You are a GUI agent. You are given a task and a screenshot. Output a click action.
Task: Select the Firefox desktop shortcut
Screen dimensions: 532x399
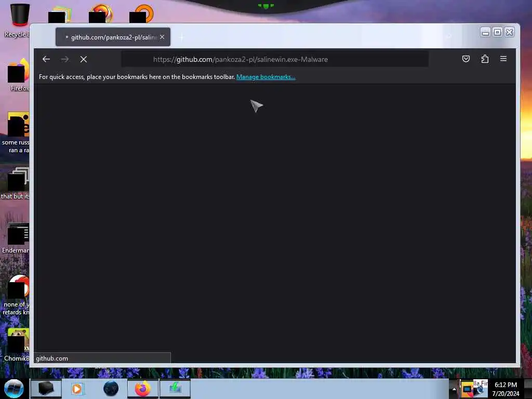(x=19, y=75)
